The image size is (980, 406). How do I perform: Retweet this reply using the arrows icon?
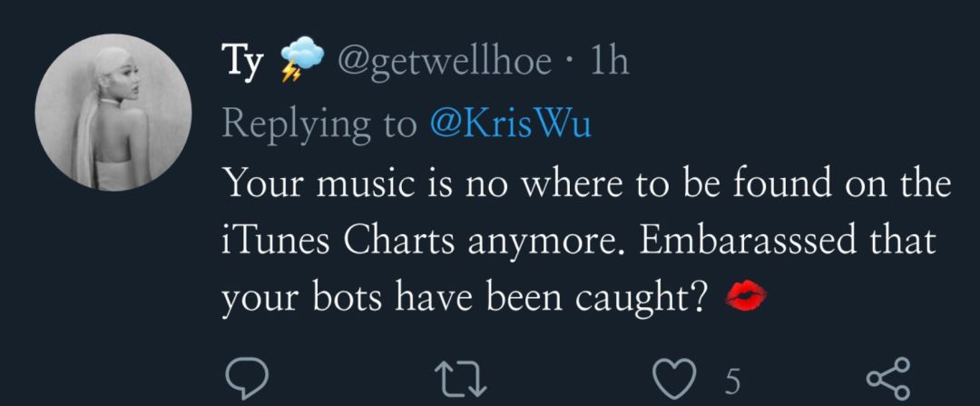(x=461, y=380)
